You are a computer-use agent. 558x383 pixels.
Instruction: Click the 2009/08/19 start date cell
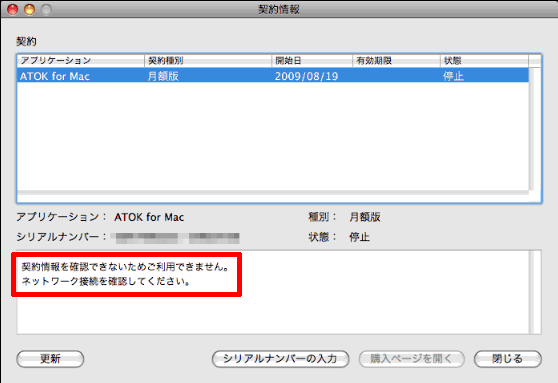pyautogui.click(x=306, y=76)
